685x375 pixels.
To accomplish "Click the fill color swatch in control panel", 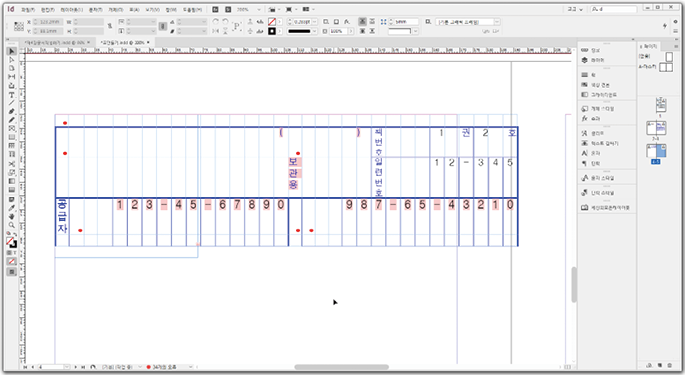I will 272,21.
